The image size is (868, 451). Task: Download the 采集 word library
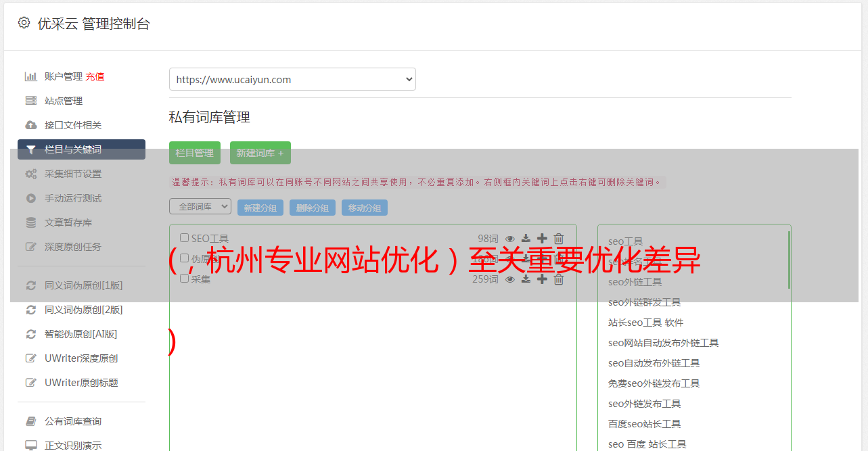(x=526, y=279)
